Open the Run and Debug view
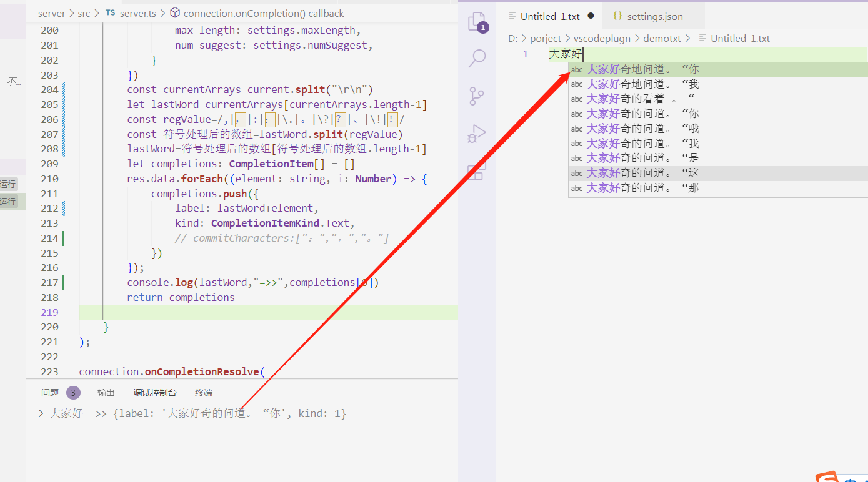This screenshot has height=482, width=868. tap(477, 133)
